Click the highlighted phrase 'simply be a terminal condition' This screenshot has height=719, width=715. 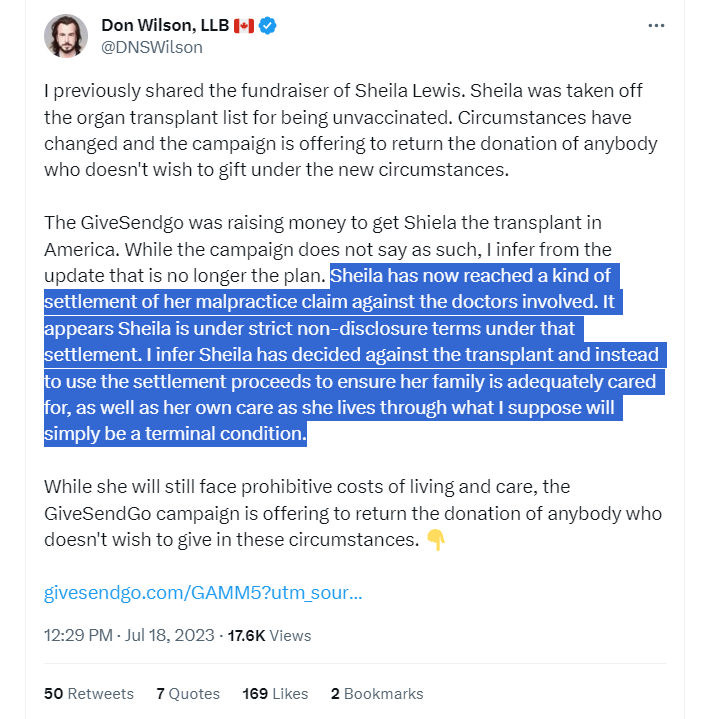click(x=175, y=434)
